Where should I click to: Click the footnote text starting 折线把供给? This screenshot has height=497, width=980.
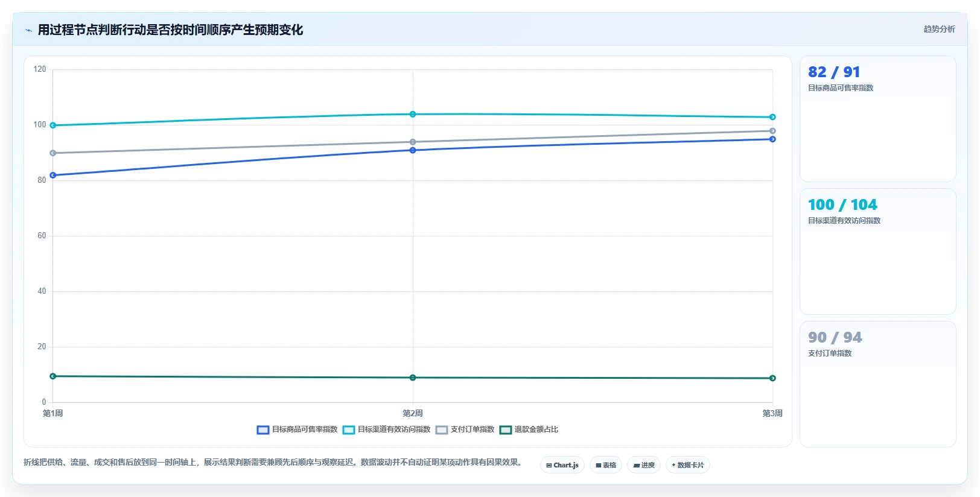(275, 463)
